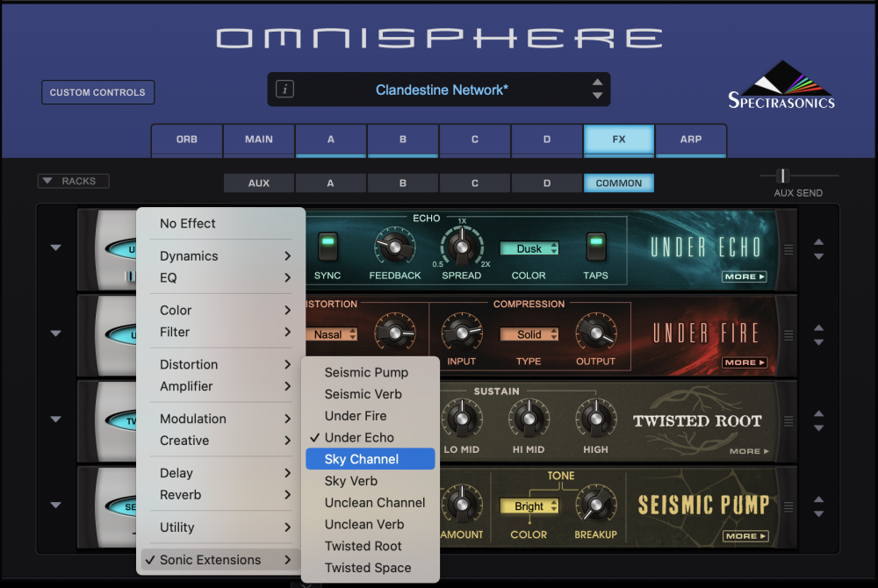878x588 pixels.
Task: Toggle the Echo Taps switch
Action: 596,247
